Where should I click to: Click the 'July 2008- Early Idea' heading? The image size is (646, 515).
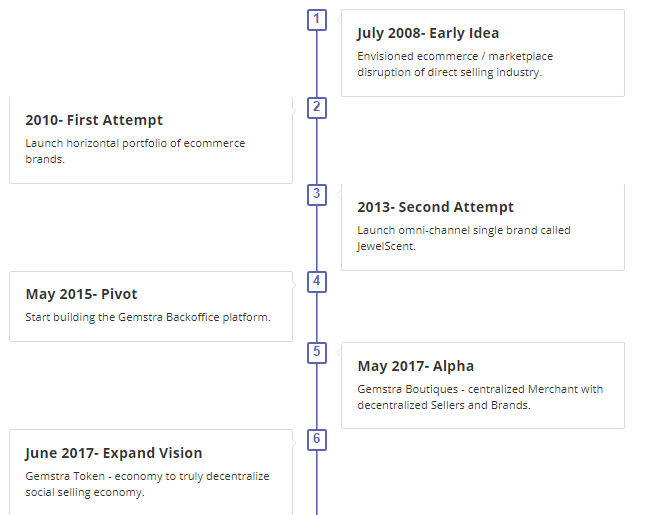coord(428,33)
